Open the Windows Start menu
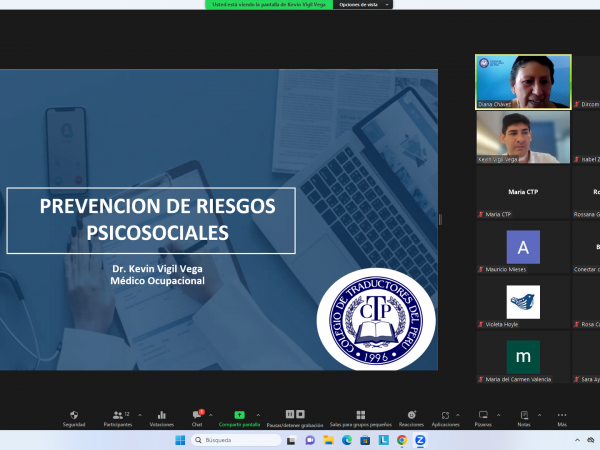The width and height of the screenshot is (600, 450). [180, 440]
